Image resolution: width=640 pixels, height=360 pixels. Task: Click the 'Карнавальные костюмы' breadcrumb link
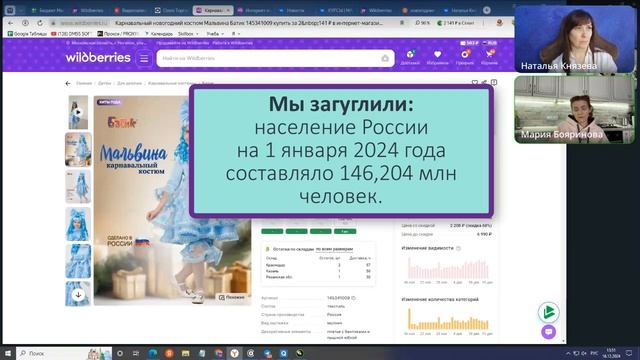click(x=171, y=83)
